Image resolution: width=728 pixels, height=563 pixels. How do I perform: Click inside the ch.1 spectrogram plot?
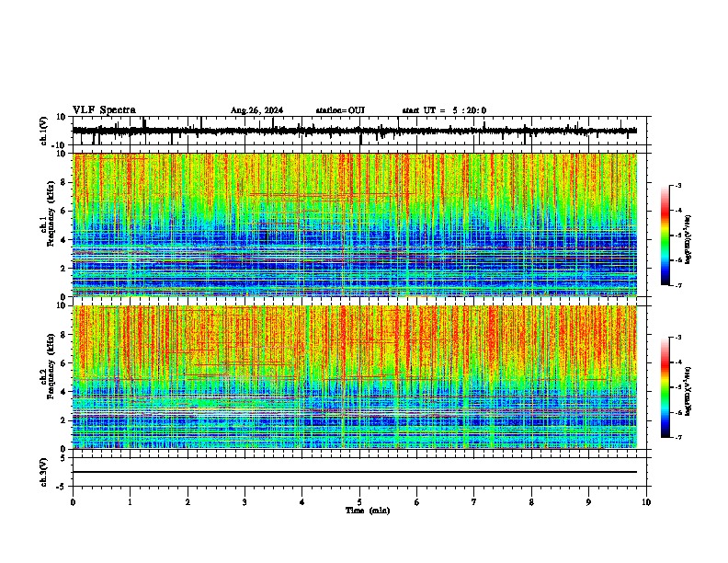pyautogui.click(x=355, y=224)
